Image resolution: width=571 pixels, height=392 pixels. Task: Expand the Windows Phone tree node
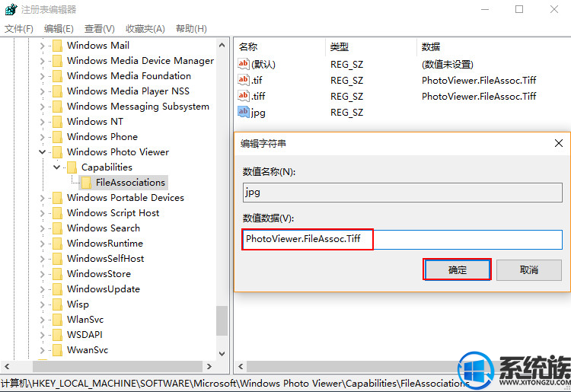pos(42,137)
